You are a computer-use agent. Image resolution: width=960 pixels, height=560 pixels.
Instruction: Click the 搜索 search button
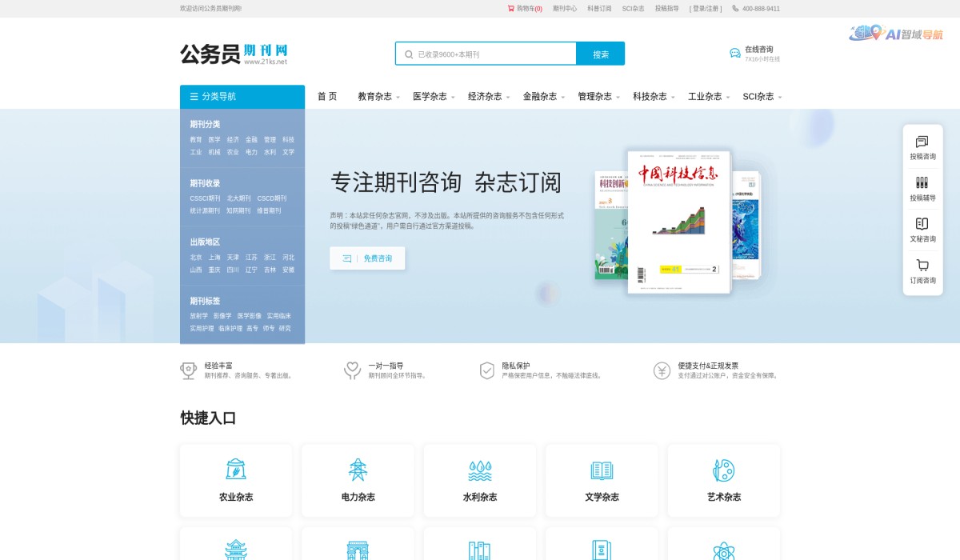point(600,53)
